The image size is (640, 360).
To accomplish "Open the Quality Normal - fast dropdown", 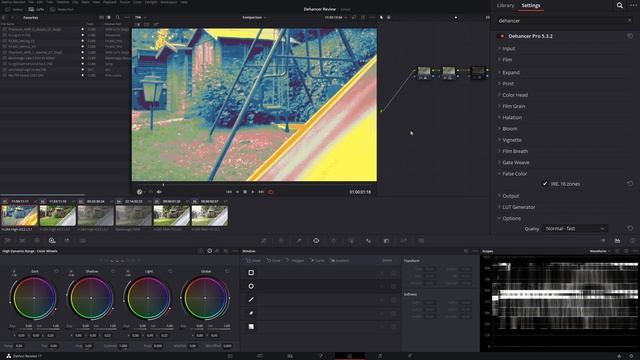I will [x=575, y=229].
